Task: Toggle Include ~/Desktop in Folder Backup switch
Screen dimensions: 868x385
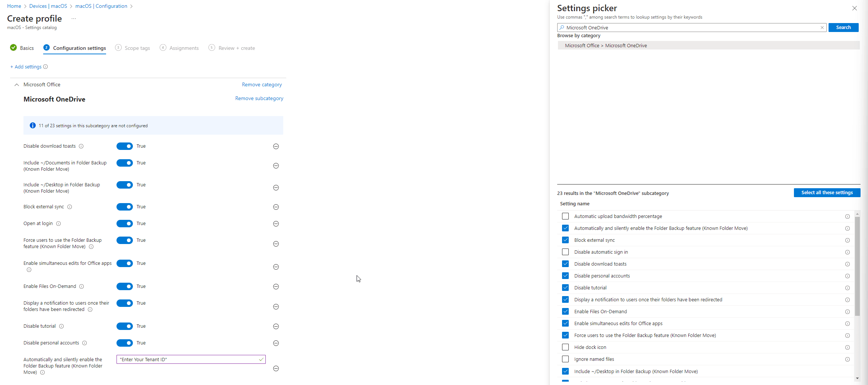Action: (125, 185)
